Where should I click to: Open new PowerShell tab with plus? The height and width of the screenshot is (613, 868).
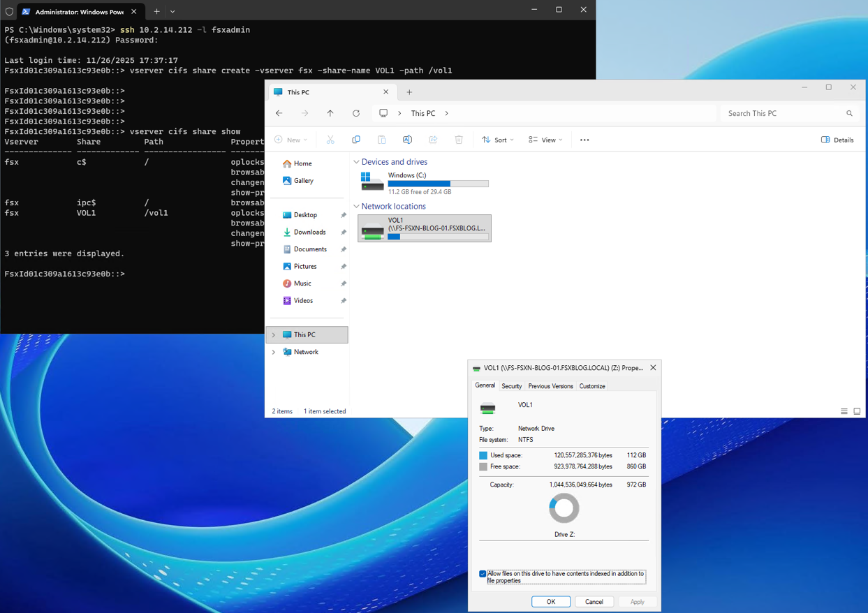pos(156,11)
